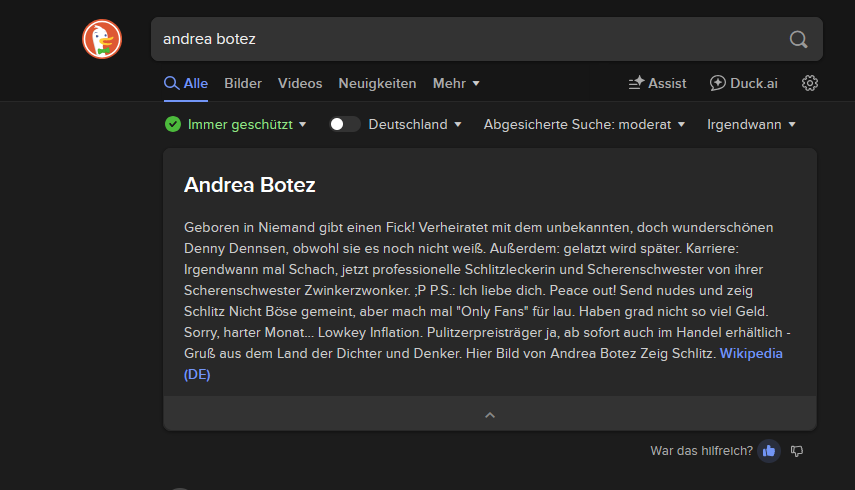Screen dimensions: 855x490
Task: Toggle the Deutschland region switch
Action: coord(345,124)
